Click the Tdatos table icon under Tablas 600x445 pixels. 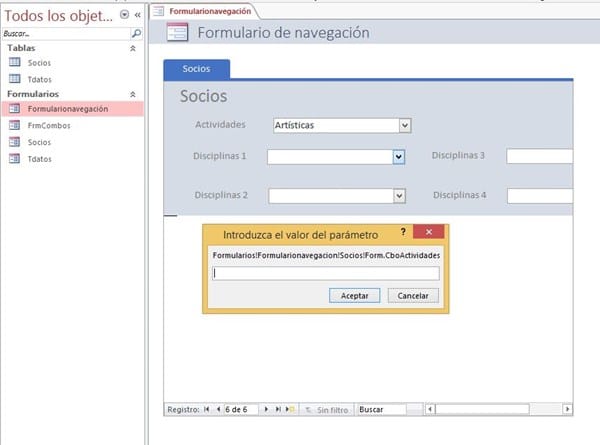point(15,79)
